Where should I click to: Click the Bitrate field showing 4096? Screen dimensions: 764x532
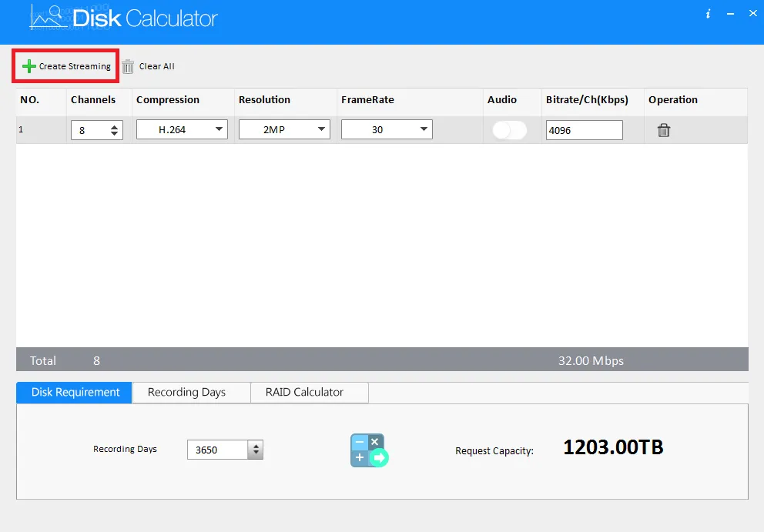coord(585,130)
